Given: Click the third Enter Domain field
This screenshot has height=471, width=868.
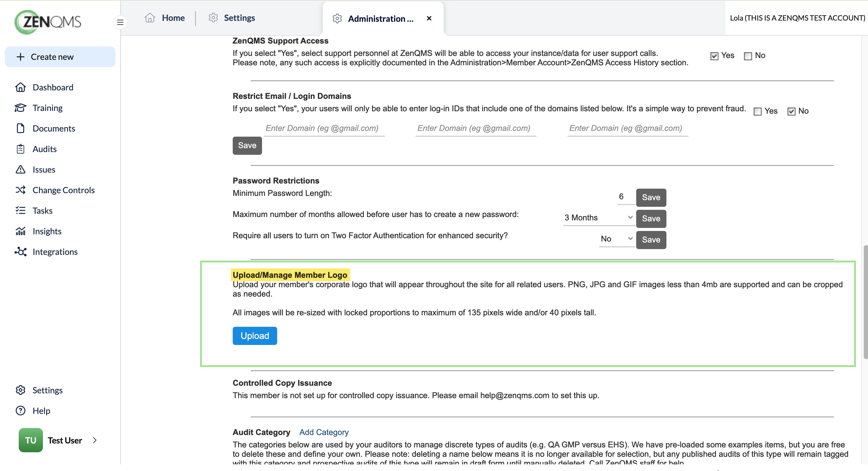Looking at the screenshot, I should [x=627, y=128].
